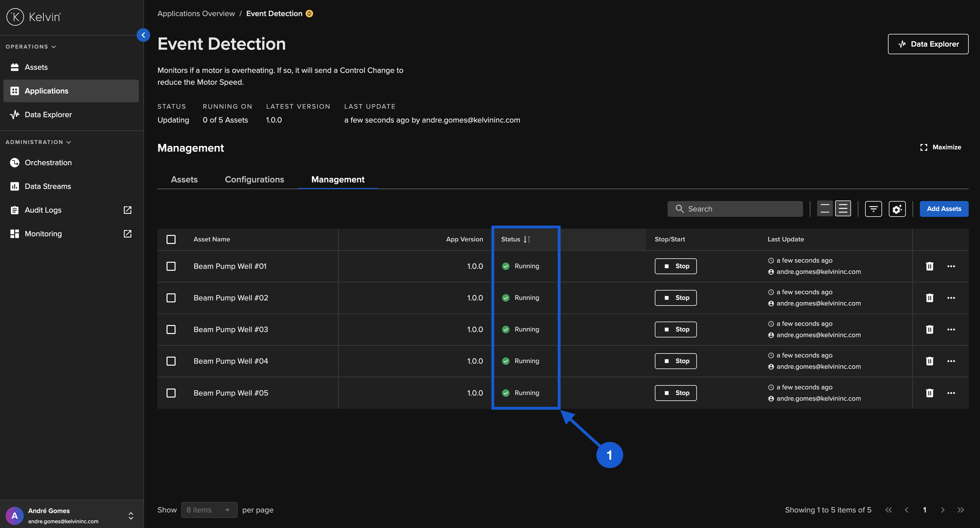Toggle the expanded list view icon
Viewport: 980px width, 528px height.
tap(843, 209)
